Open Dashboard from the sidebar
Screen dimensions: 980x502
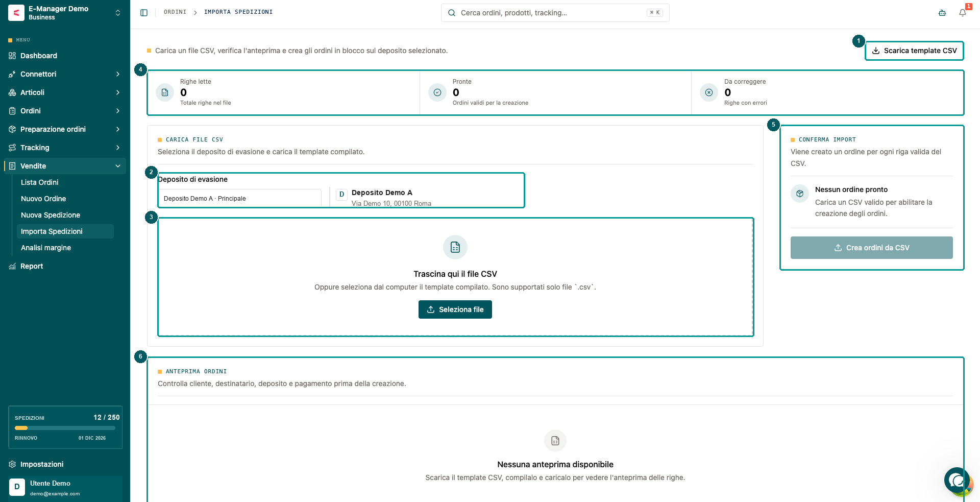[65, 56]
